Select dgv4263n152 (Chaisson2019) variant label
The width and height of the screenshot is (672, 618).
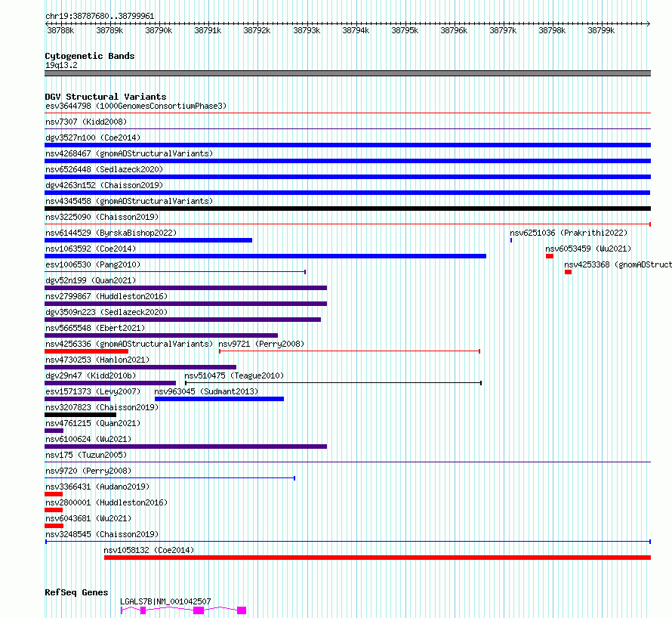coord(104,185)
